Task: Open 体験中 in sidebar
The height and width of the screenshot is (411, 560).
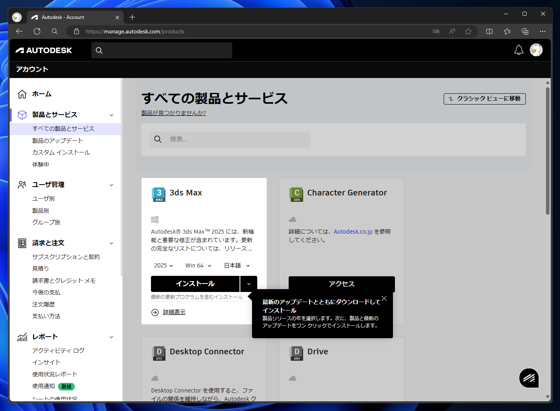Action: point(41,165)
